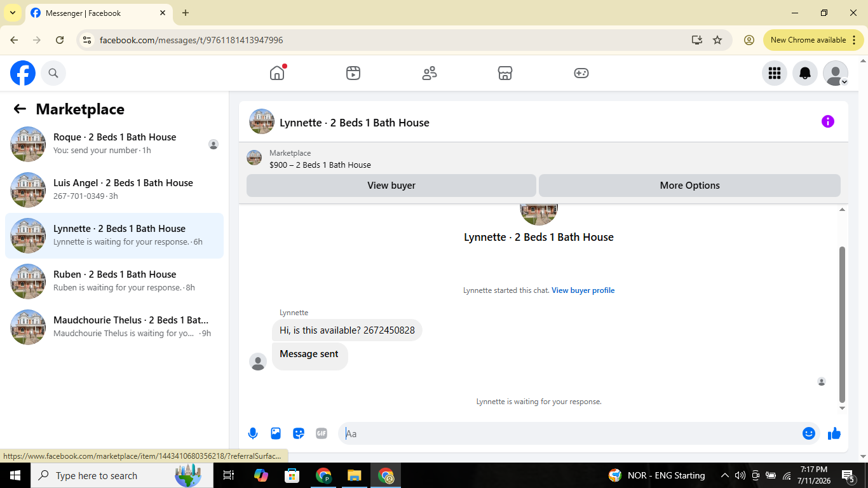Close the Messenger | Facebook tab
The width and height of the screenshot is (868, 488).
163,13
